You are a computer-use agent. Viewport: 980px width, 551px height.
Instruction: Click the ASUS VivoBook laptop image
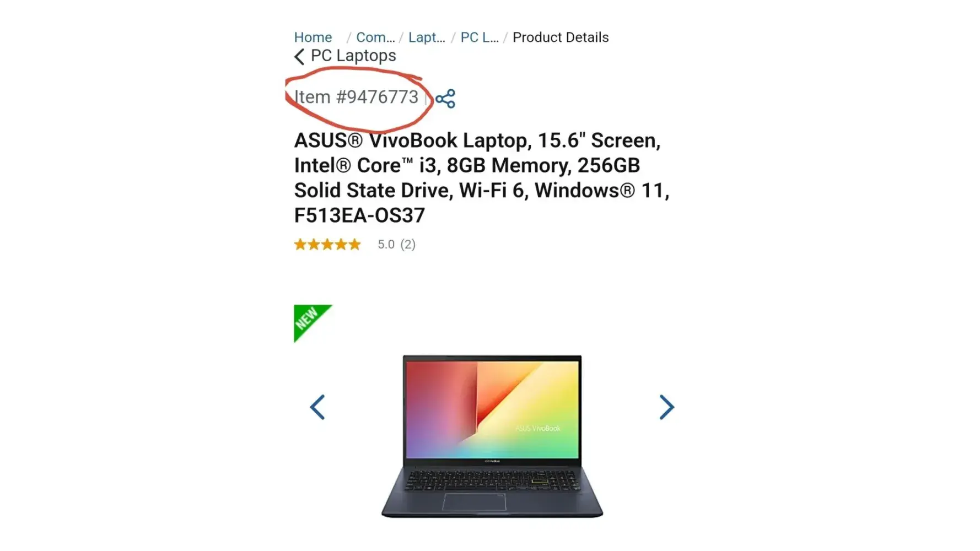click(492, 436)
